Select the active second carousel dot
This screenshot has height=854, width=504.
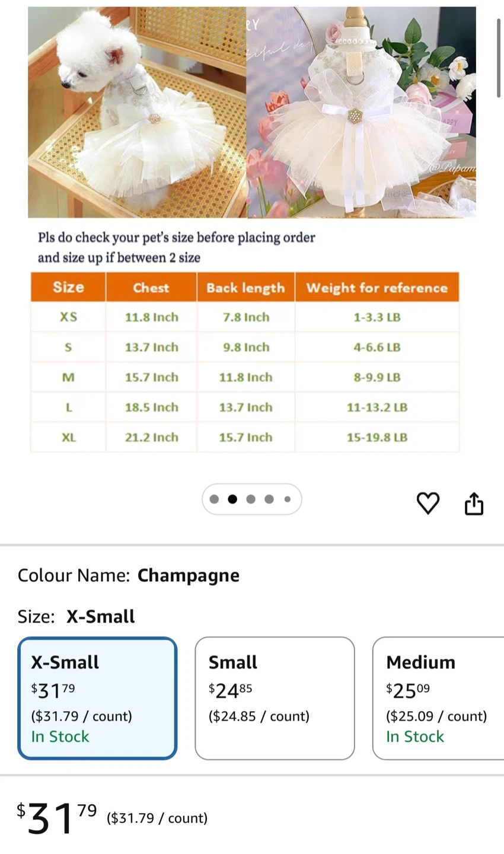click(x=232, y=499)
